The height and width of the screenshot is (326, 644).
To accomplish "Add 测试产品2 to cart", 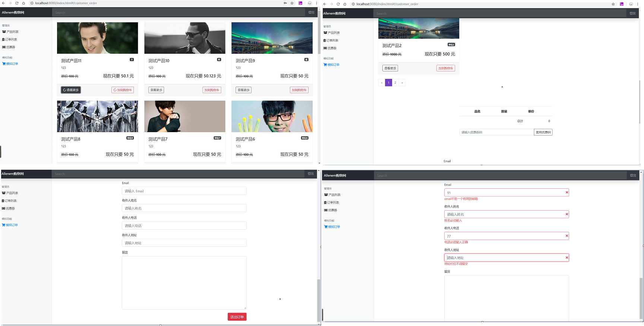I will pos(446,68).
